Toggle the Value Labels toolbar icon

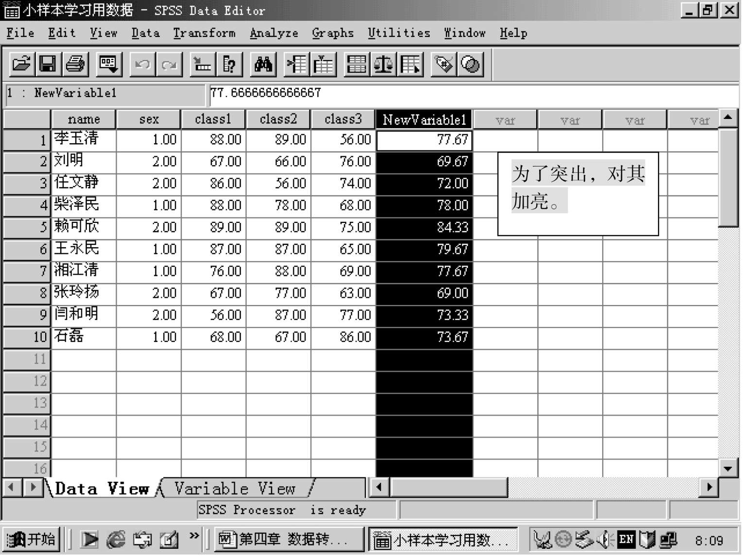(443, 64)
